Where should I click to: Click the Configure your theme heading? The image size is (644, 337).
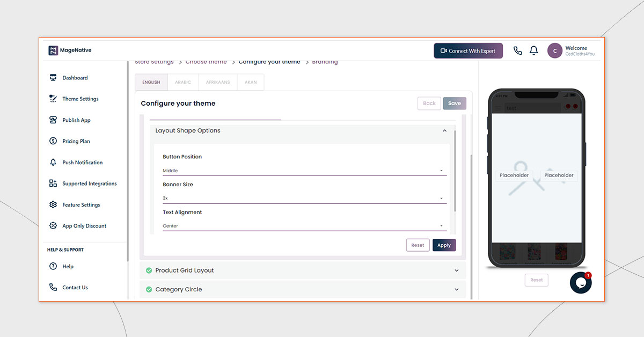point(178,104)
